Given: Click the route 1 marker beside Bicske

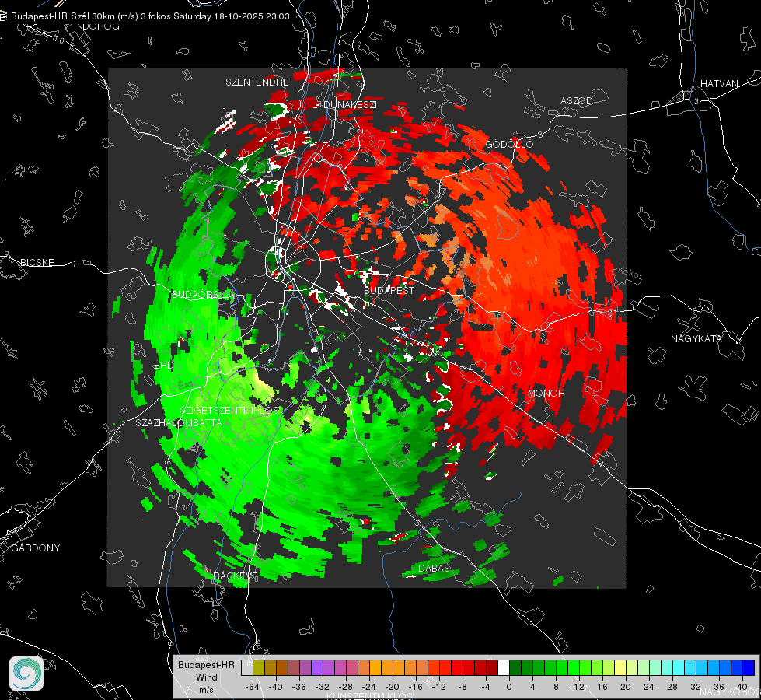Looking at the screenshot, I should tap(75, 264).
